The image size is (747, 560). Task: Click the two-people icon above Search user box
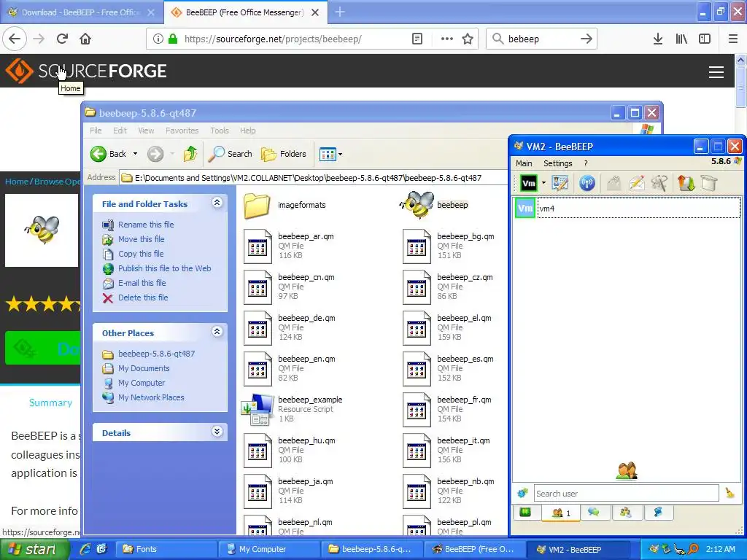(x=626, y=470)
